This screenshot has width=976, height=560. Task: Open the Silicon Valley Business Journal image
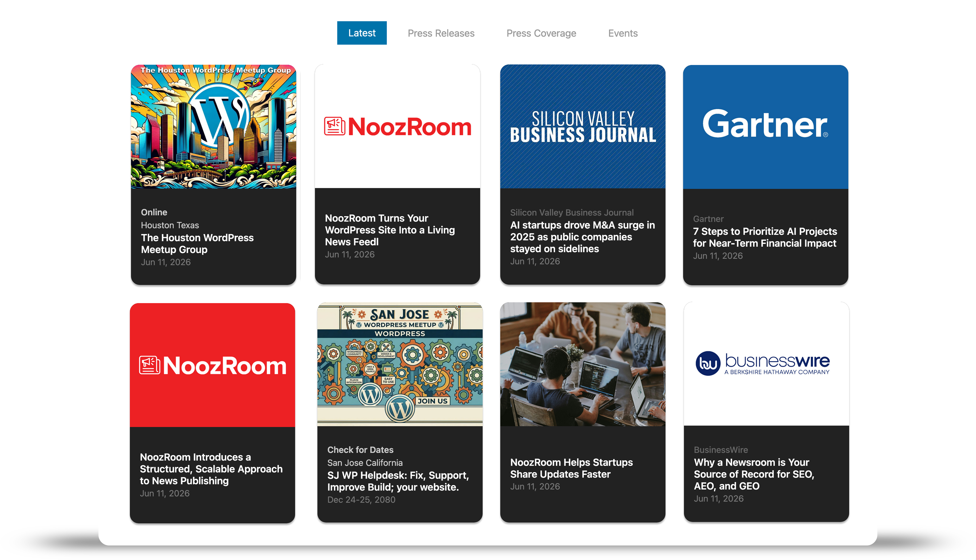coord(582,127)
